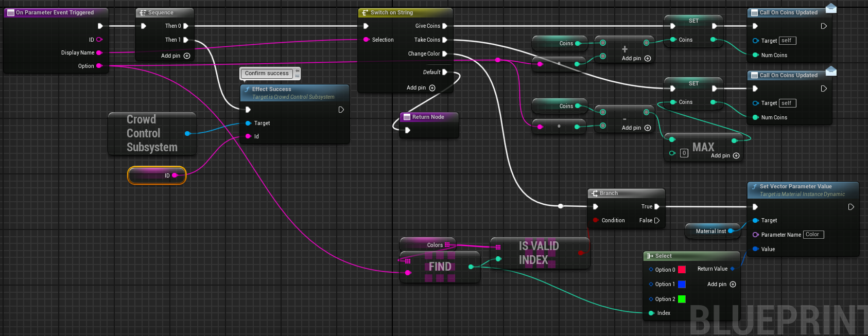The height and width of the screenshot is (336, 868).
Task: Click the True execution pin on Branch
Action: tap(656, 206)
